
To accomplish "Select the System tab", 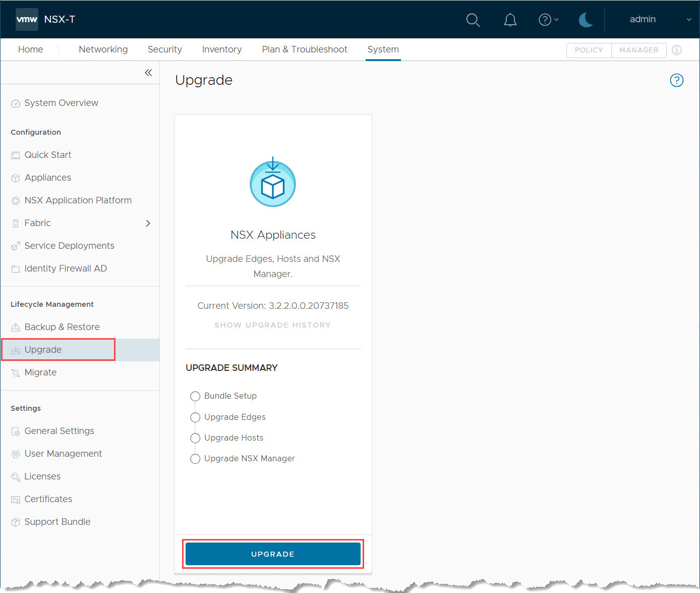I will [x=383, y=49].
